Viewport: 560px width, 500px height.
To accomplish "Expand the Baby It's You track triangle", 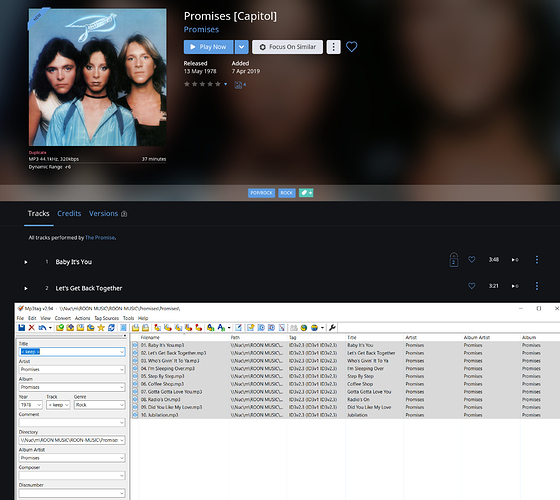I will (x=26, y=262).
